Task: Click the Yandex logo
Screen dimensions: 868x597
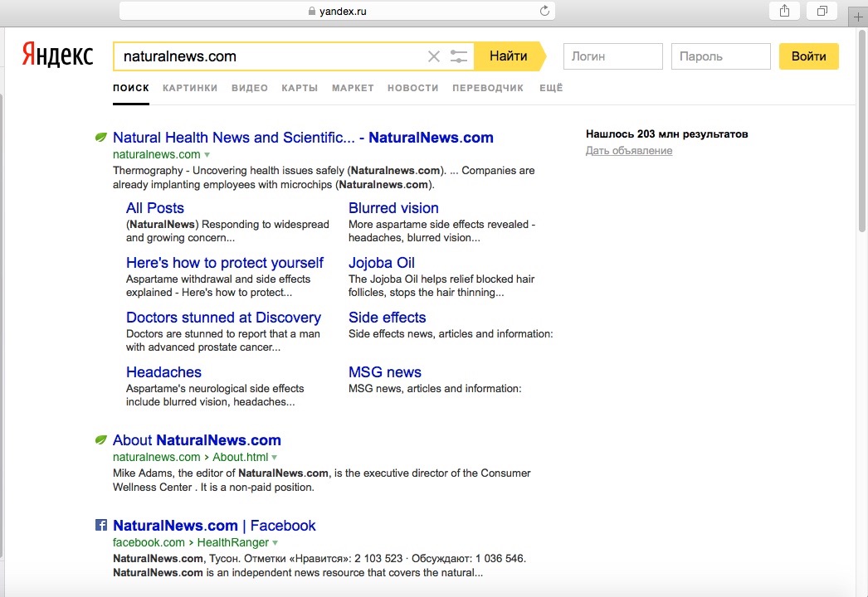Action: pos(57,56)
